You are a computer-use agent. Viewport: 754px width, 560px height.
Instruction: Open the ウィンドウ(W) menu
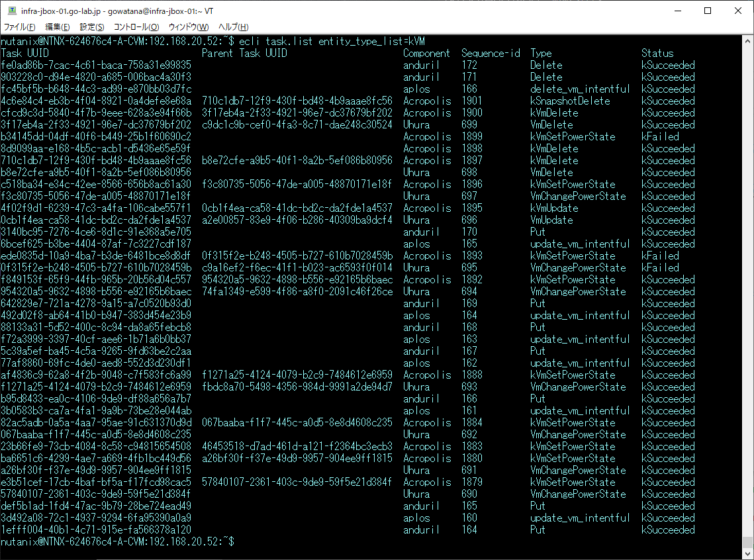click(189, 27)
